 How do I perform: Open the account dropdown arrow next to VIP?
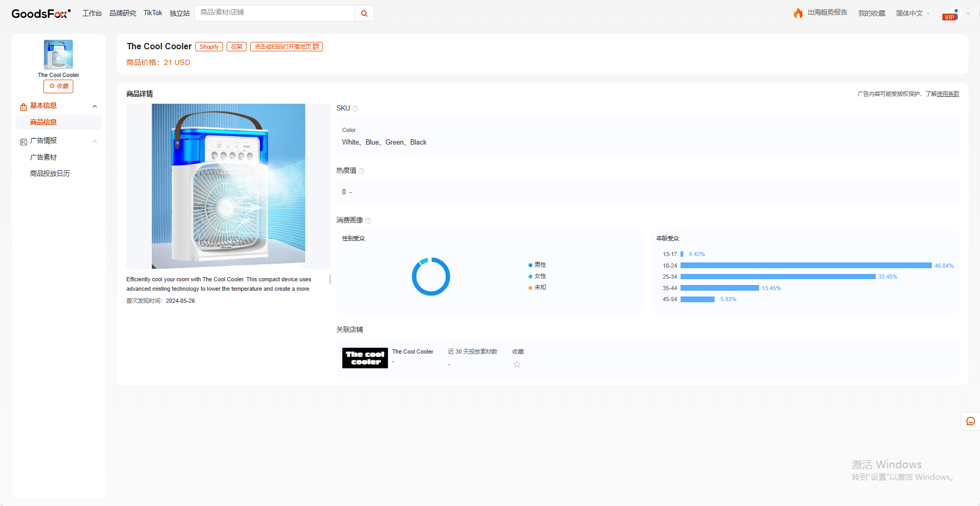point(968,14)
